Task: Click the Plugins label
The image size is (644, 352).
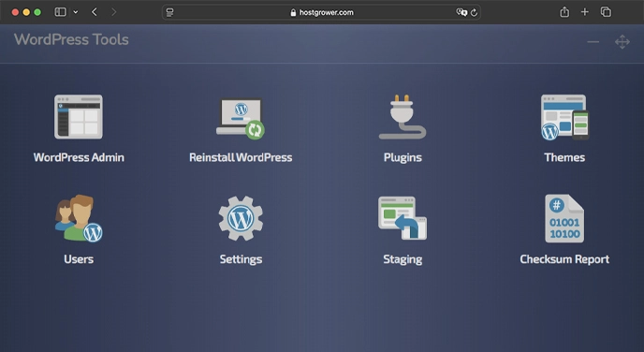Action: pyautogui.click(x=402, y=157)
